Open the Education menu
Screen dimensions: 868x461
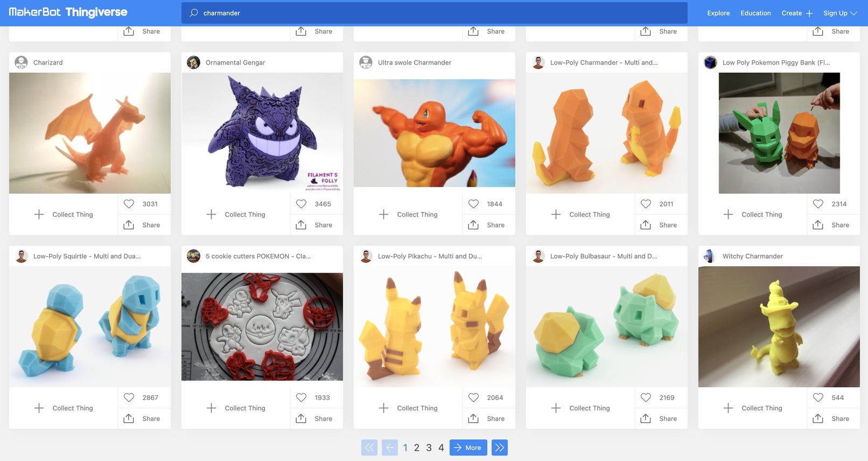[x=755, y=13]
